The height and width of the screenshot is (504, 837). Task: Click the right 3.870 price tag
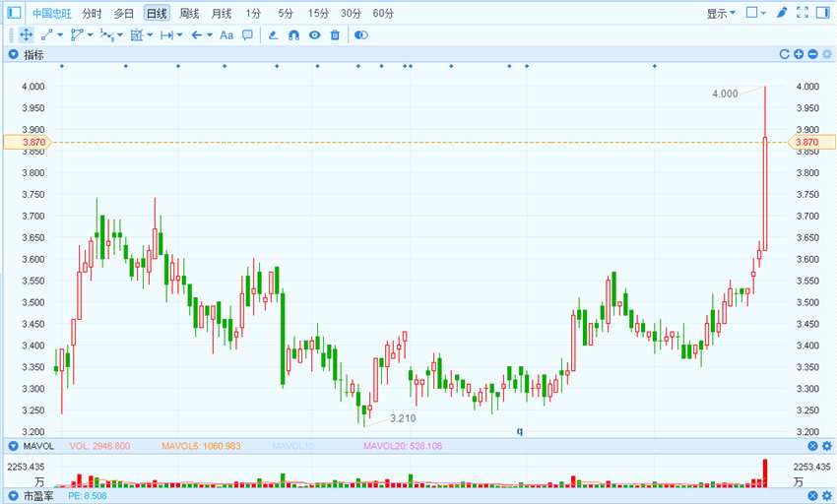point(811,142)
